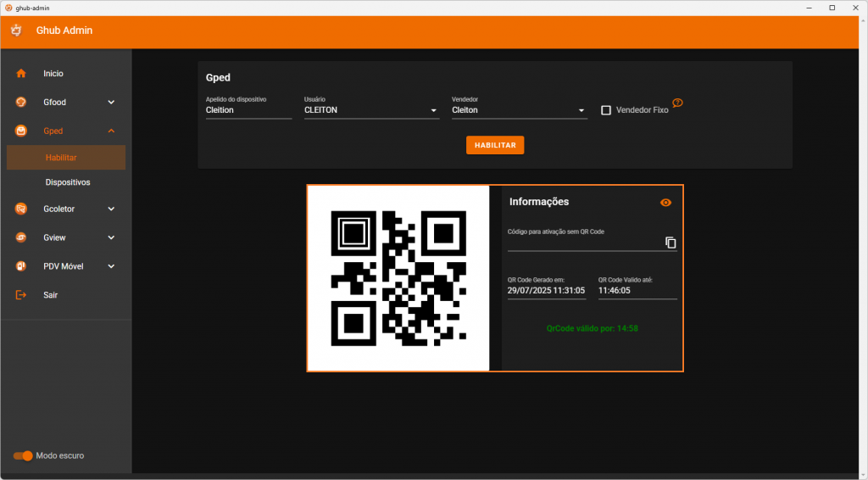Copy the activation code with copy icon
The width and height of the screenshot is (868, 480).
pyautogui.click(x=670, y=243)
